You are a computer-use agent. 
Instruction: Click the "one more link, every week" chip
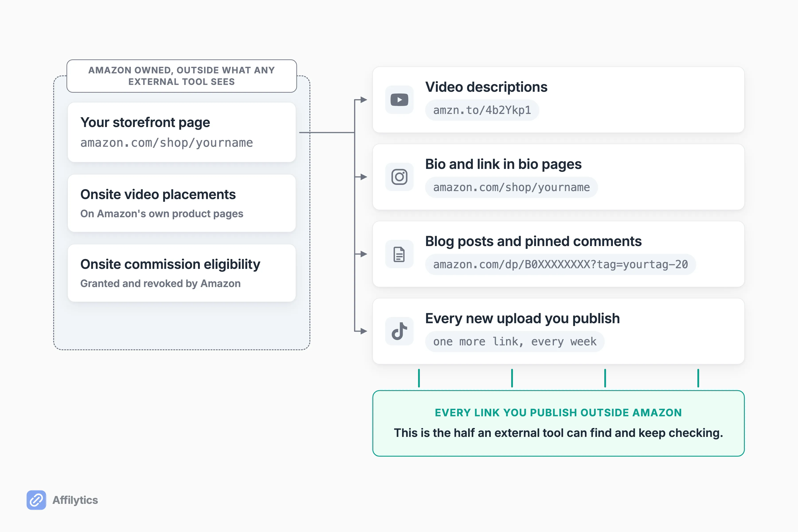(x=515, y=342)
